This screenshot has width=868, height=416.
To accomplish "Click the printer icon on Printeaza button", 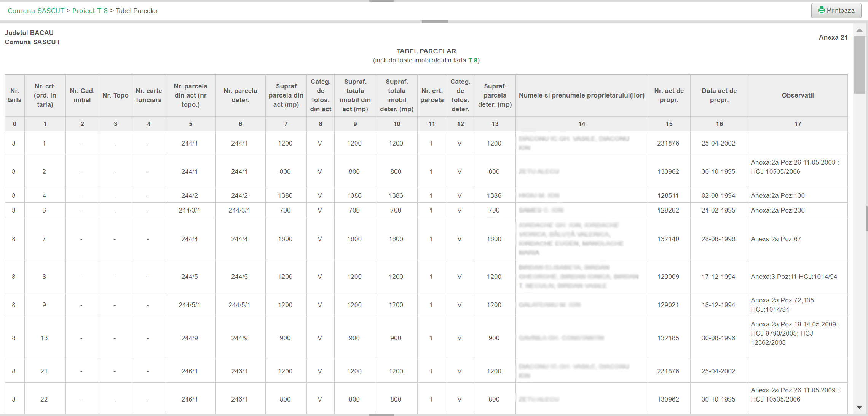I will tap(822, 10).
